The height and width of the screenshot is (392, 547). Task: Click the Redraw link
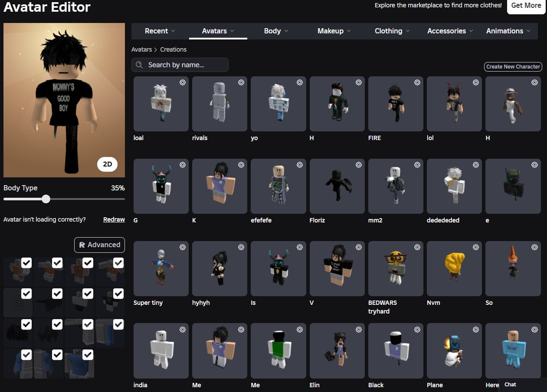point(114,219)
